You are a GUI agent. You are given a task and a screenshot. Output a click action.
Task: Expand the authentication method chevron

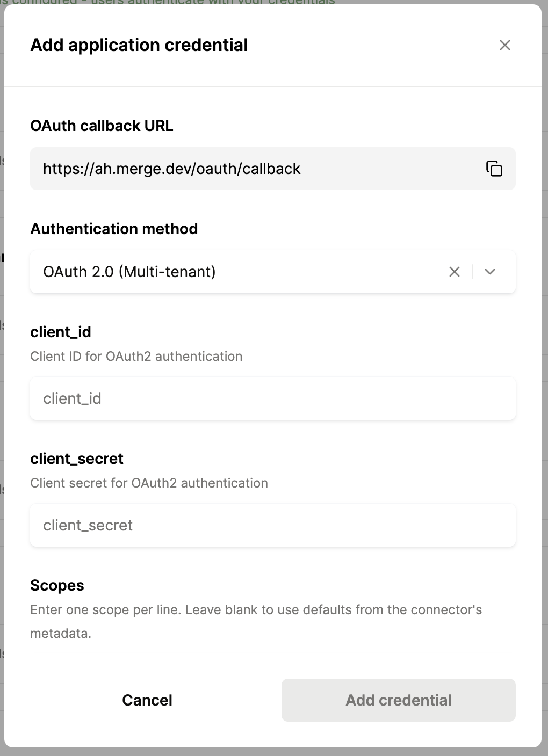click(x=489, y=272)
